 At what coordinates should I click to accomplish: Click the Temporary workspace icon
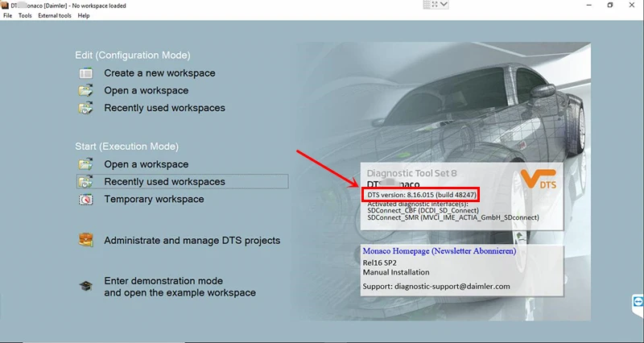click(x=86, y=199)
